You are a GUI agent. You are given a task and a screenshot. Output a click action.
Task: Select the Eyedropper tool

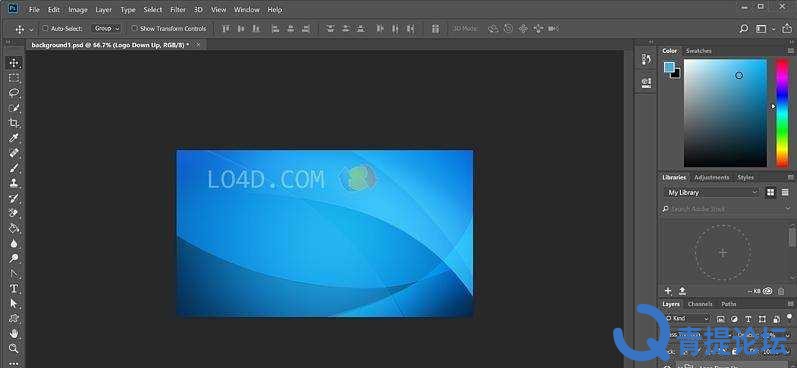14,138
